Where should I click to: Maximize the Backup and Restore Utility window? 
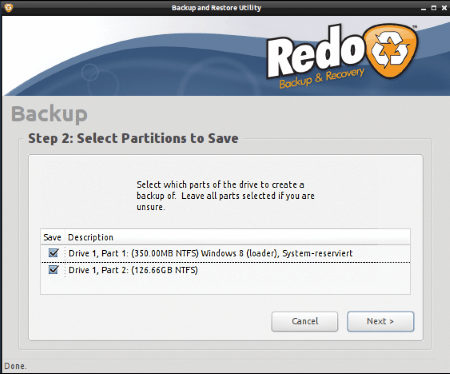pos(434,8)
